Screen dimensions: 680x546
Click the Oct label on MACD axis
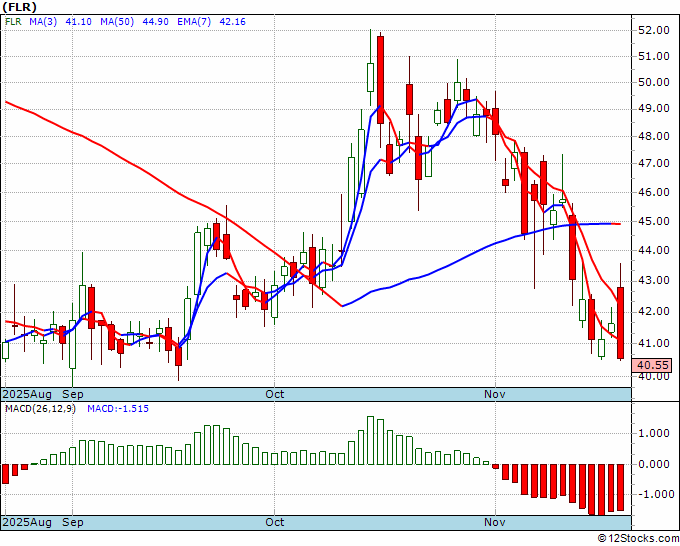(x=275, y=522)
